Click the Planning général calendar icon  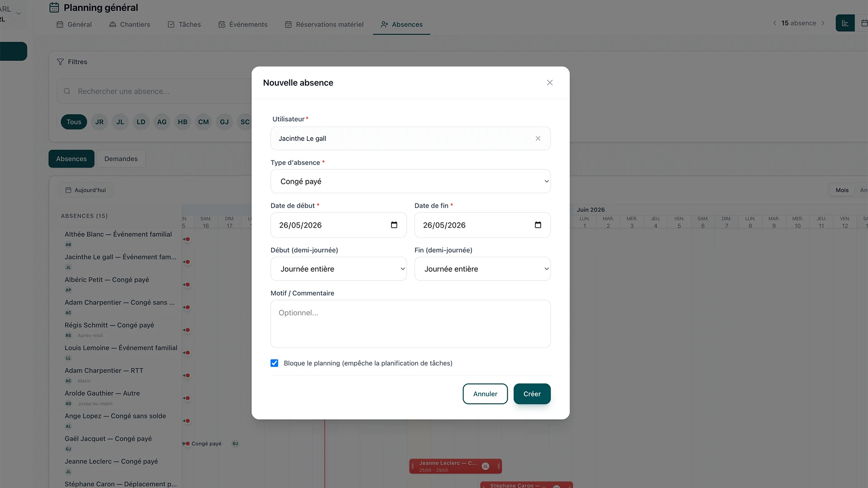54,8
